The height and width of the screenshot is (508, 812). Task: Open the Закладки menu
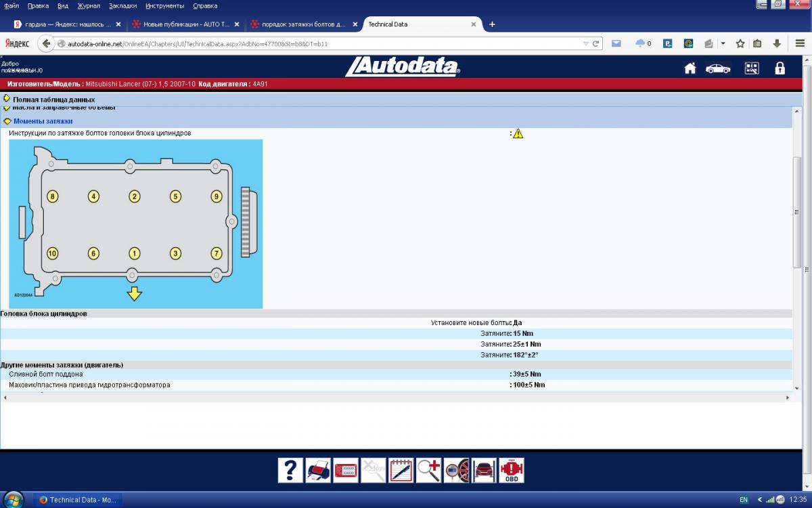point(122,5)
